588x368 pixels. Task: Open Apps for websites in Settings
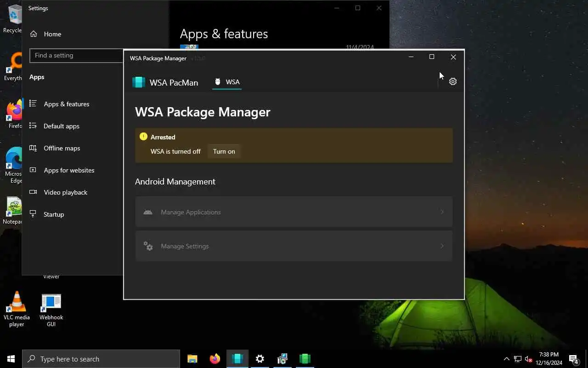pyautogui.click(x=69, y=170)
